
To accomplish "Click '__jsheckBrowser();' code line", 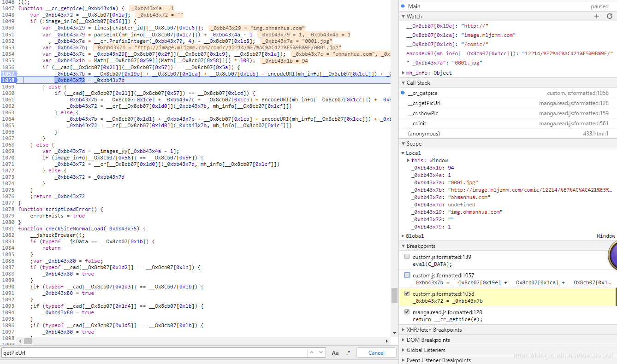I will [57, 235].
